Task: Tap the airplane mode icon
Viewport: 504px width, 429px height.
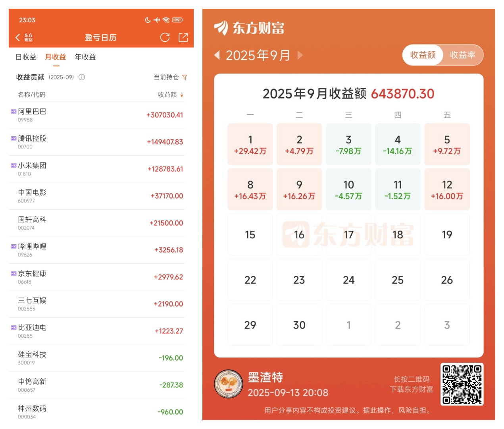Action: (x=157, y=20)
